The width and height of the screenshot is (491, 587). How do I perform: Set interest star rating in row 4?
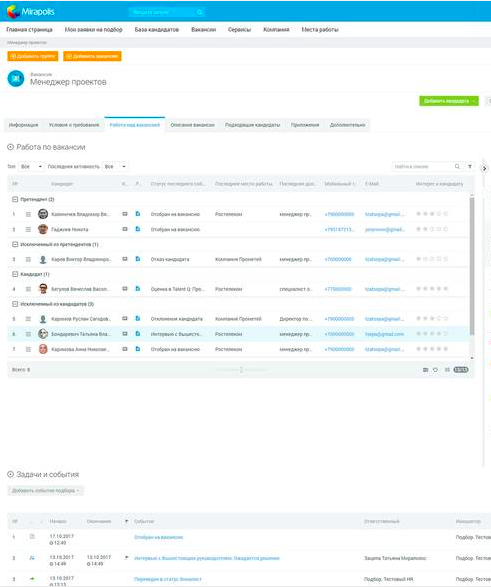432,289
